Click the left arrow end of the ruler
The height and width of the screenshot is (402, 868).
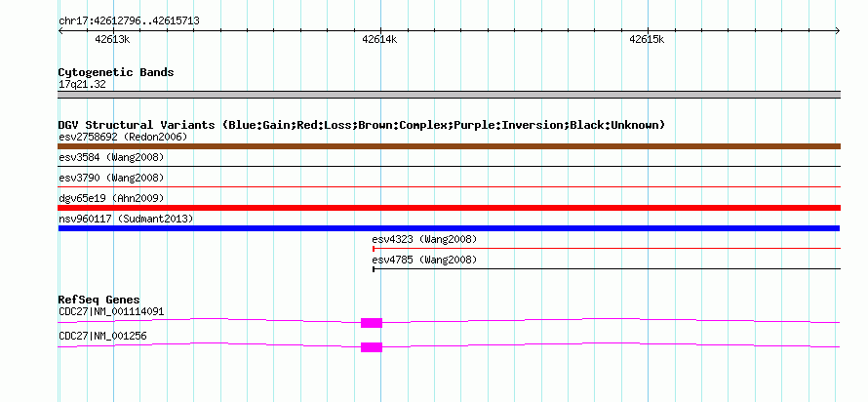tap(60, 30)
